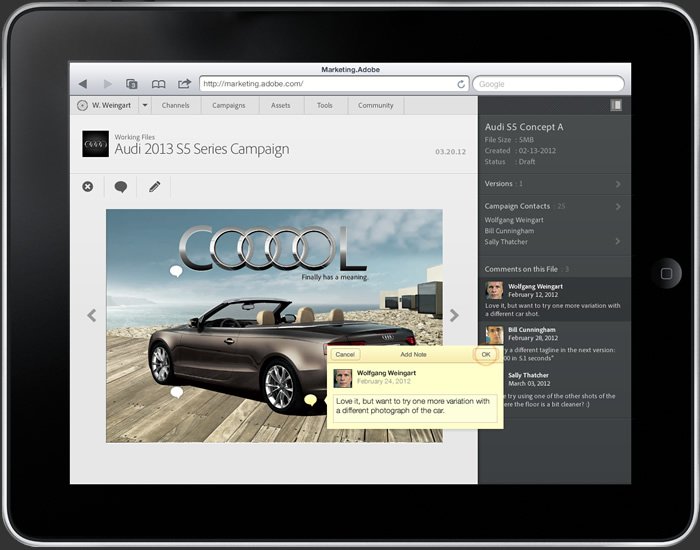Click the Google search field

548,84
